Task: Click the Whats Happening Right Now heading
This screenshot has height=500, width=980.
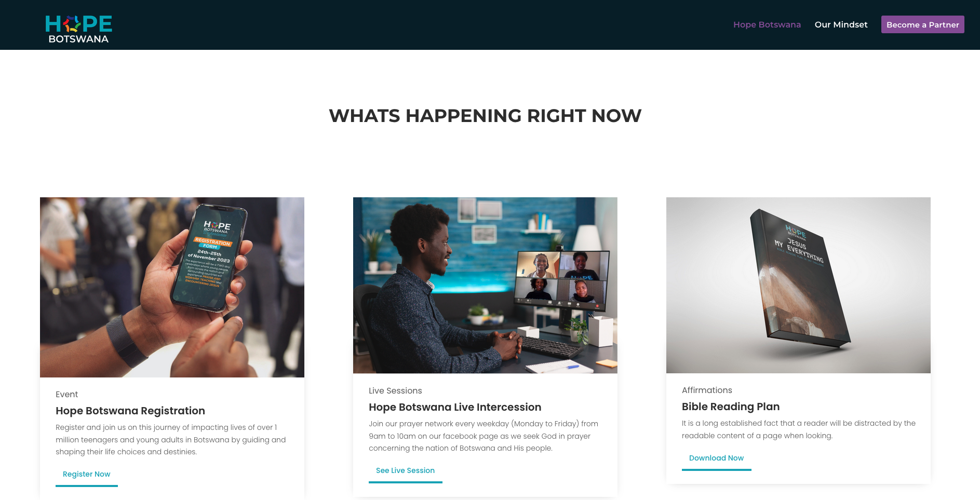Action: point(485,116)
